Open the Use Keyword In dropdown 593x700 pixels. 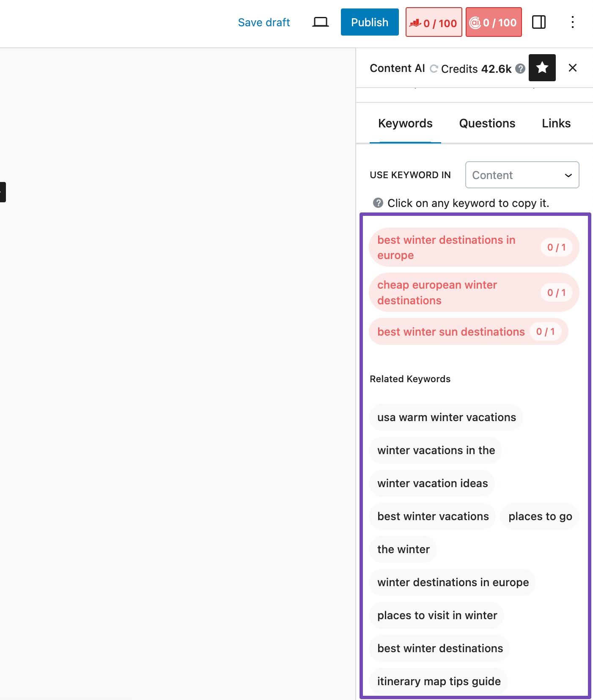click(522, 175)
